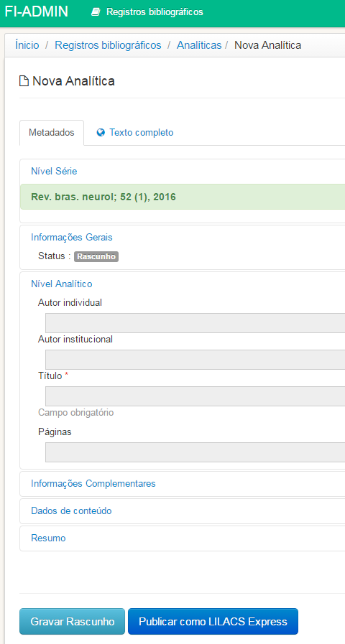Open Registros bibliográficos breadcrumb link

click(x=108, y=45)
